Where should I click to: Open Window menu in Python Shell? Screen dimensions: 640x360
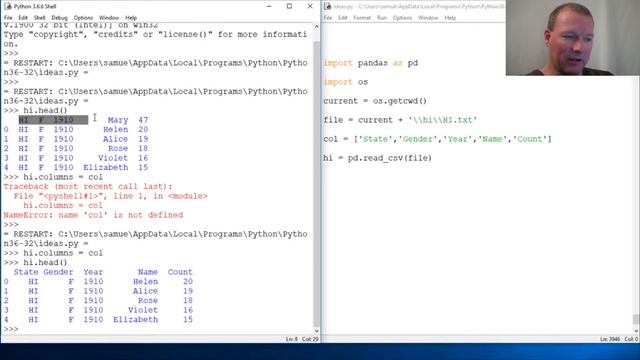point(109,18)
